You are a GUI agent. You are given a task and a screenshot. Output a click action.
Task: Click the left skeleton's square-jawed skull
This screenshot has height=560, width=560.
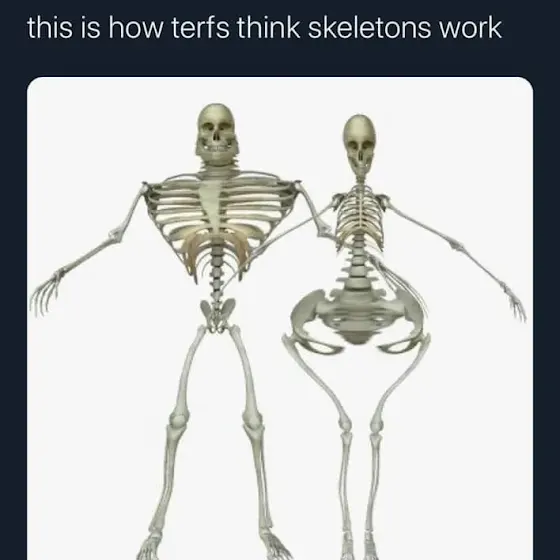point(217,134)
